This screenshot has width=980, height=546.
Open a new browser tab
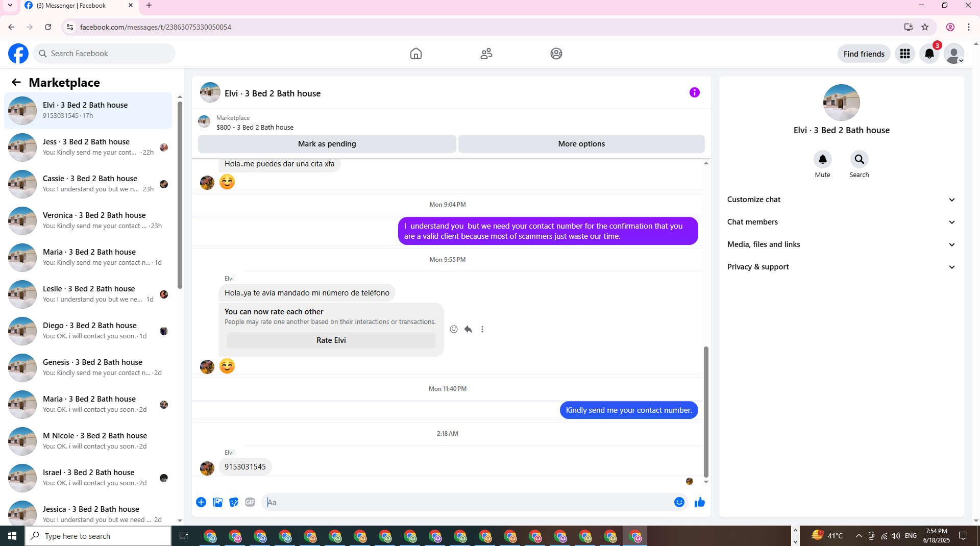tap(149, 6)
